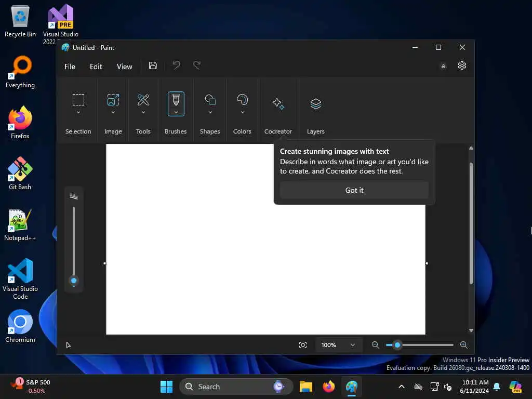Open the 100% zoom level dropdown
The height and width of the screenshot is (399, 532).
[x=338, y=345]
